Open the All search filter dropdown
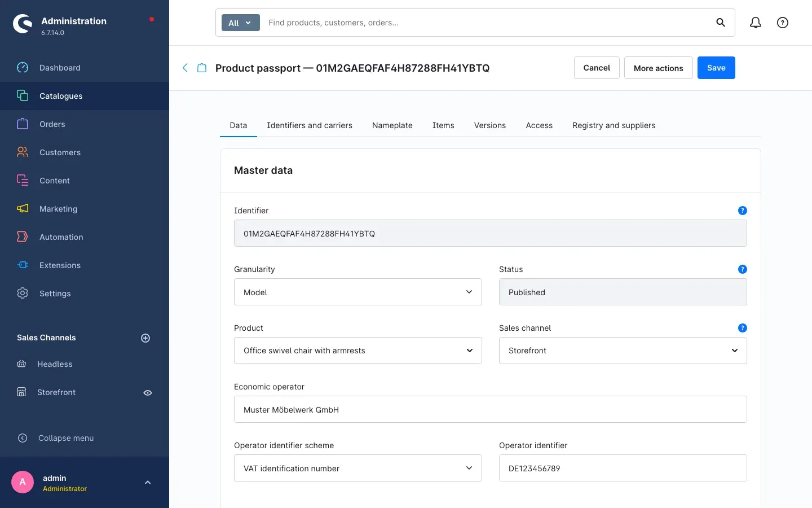This screenshot has width=812, height=508. click(241, 23)
